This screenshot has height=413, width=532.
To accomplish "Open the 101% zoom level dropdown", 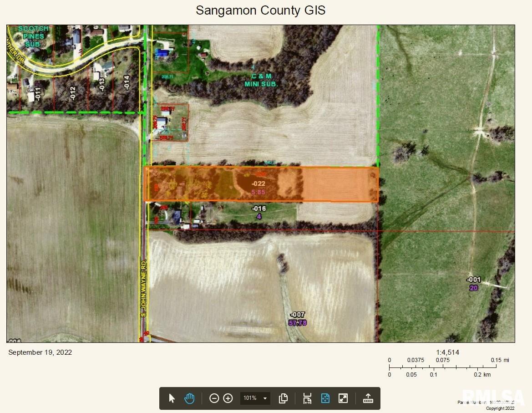I will pos(255,398).
